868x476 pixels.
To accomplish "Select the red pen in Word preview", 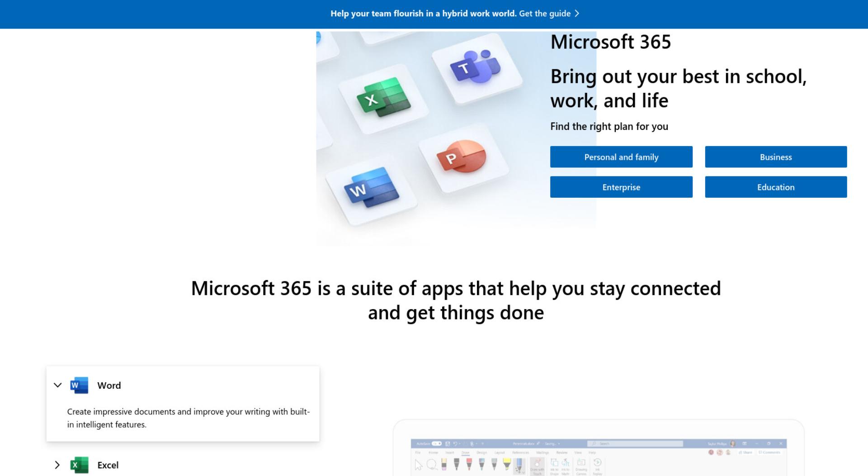I will pyautogui.click(x=469, y=464).
